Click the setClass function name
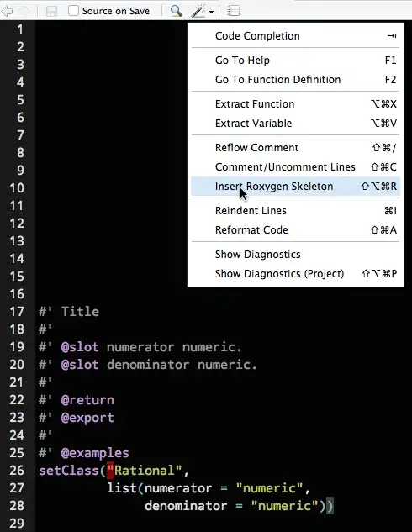 [69, 471]
